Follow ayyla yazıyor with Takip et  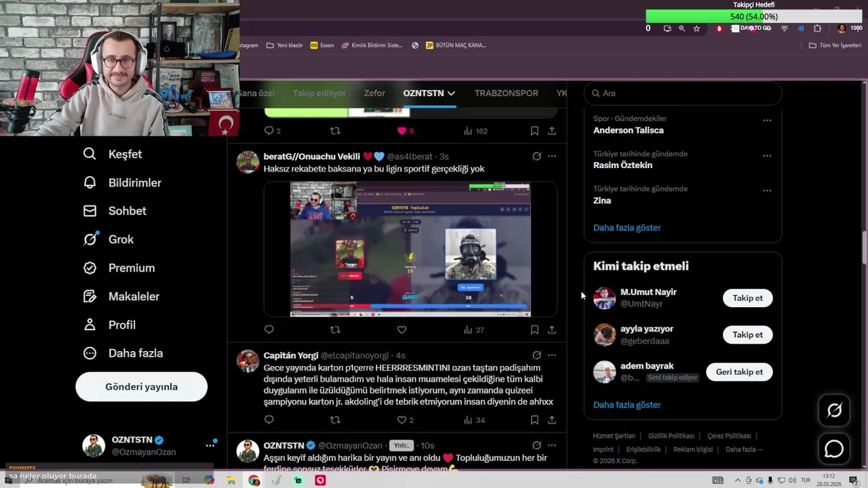tap(747, 335)
